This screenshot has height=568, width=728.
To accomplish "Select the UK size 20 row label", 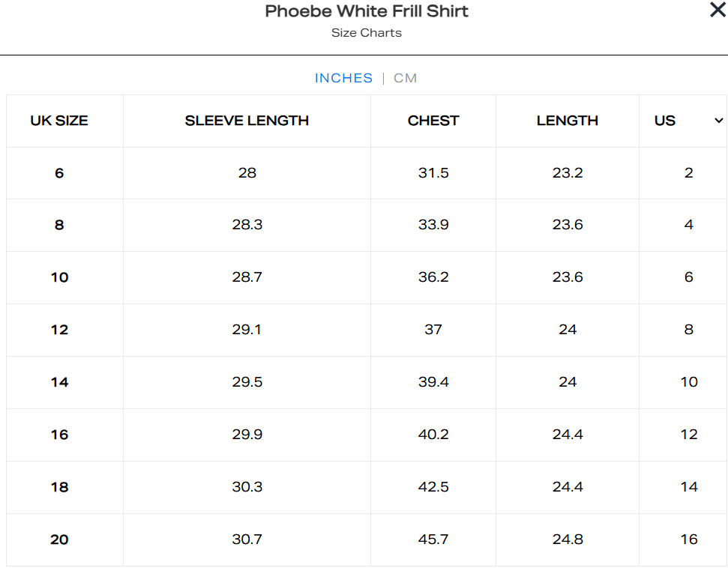I will [x=59, y=540].
